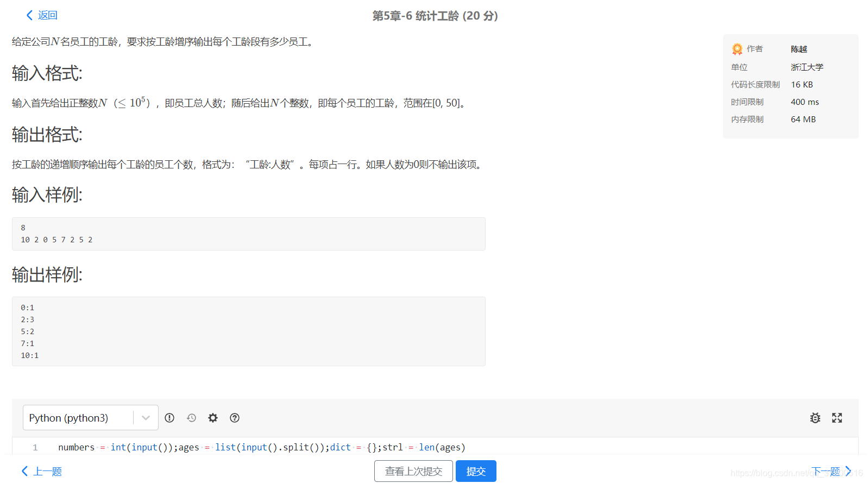Click the author medal icon

coord(737,49)
